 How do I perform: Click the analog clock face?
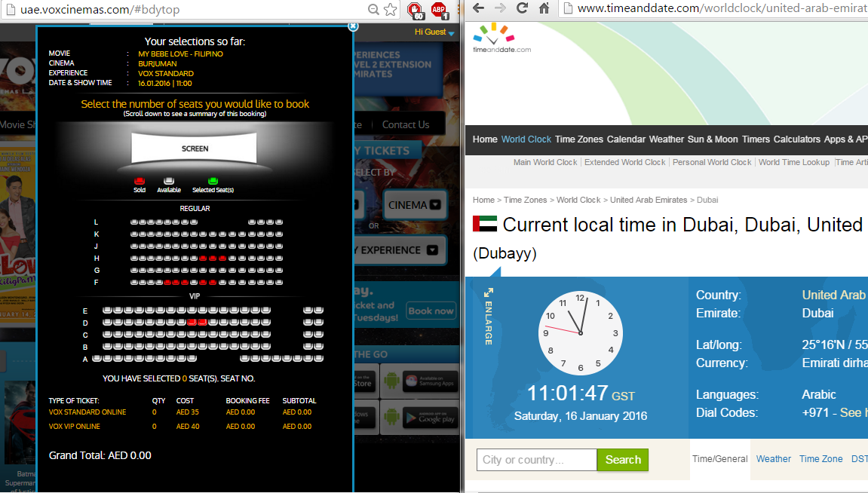coord(580,333)
